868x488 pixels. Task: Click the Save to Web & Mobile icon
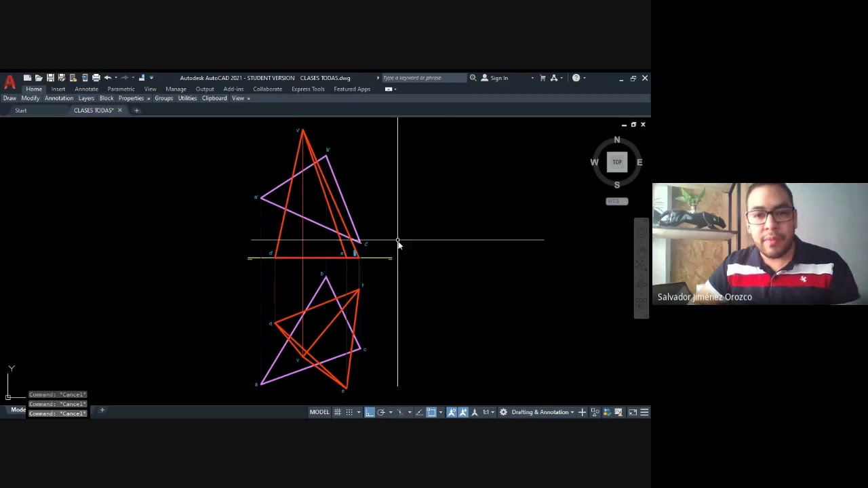coord(85,78)
